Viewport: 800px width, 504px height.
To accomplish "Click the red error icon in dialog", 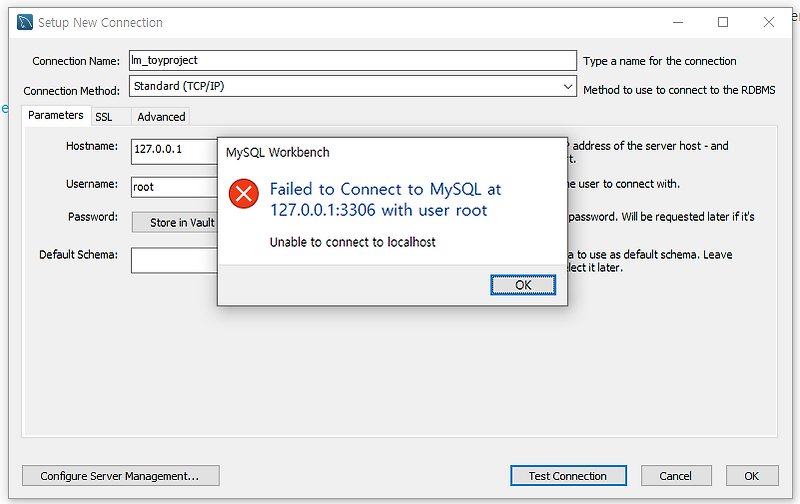I will click(x=243, y=194).
